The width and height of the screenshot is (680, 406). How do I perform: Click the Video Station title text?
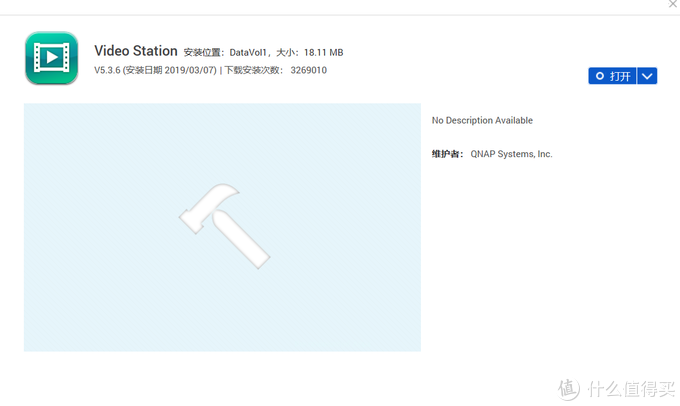pyautogui.click(x=136, y=51)
